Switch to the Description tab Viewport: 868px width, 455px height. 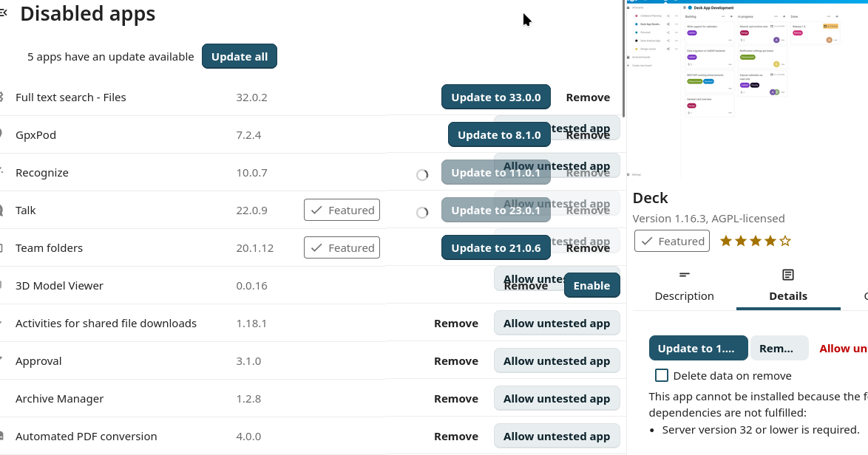pos(684,295)
